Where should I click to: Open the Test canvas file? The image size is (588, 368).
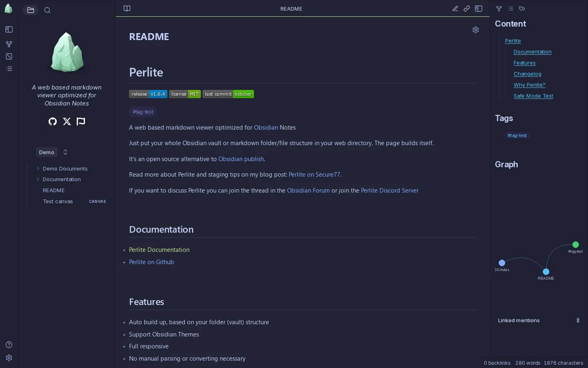(58, 201)
